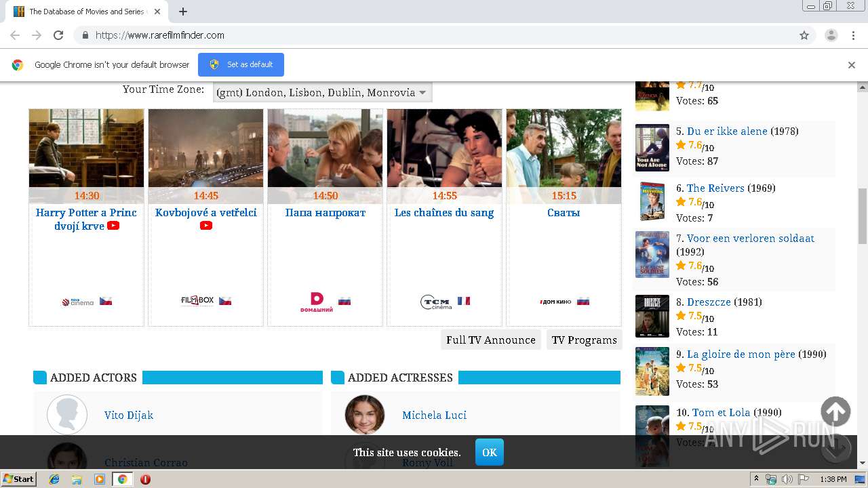Viewport: 868px width, 488px height.
Task: Bookmark this page with the star icon
Action: click(804, 35)
